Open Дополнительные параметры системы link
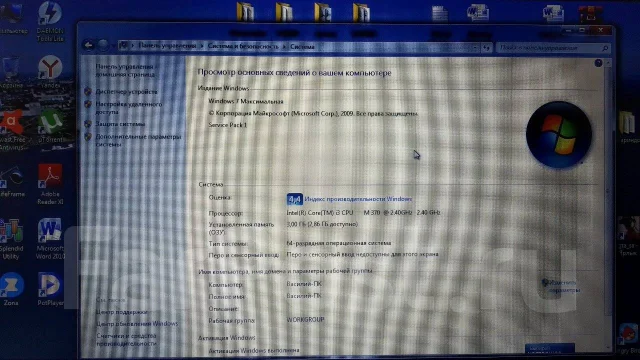Viewport: 640px width, 360px height. [138, 140]
